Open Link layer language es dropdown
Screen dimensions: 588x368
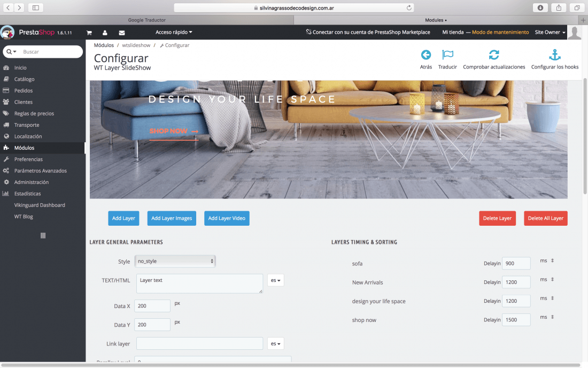276,343
